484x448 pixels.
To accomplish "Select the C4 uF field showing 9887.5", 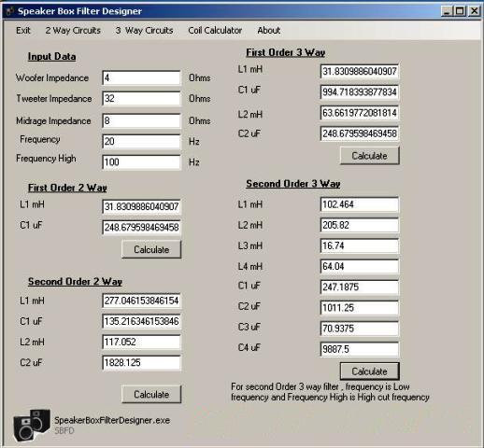I will point(360,349).
